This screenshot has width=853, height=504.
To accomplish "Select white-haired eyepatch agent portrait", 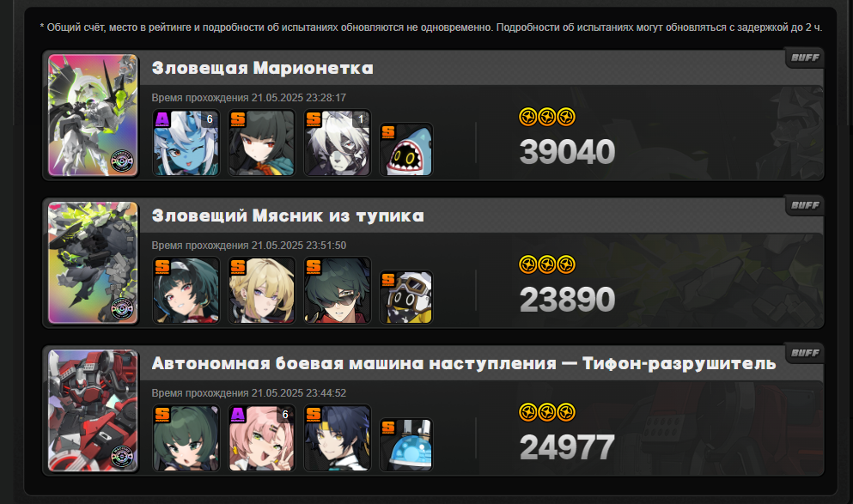I will tap(338, 143).
